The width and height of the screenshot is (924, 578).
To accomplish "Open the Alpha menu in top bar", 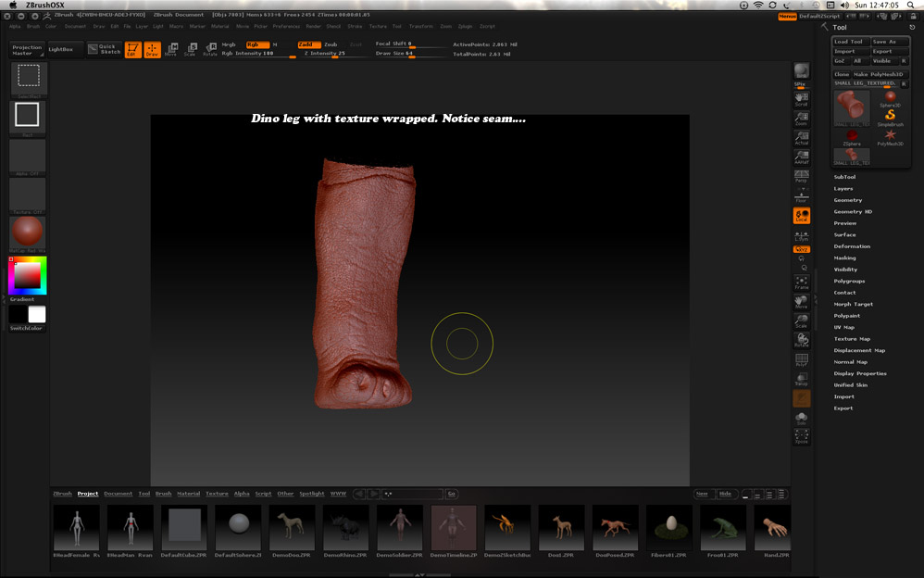I will (x=15, y=26).
